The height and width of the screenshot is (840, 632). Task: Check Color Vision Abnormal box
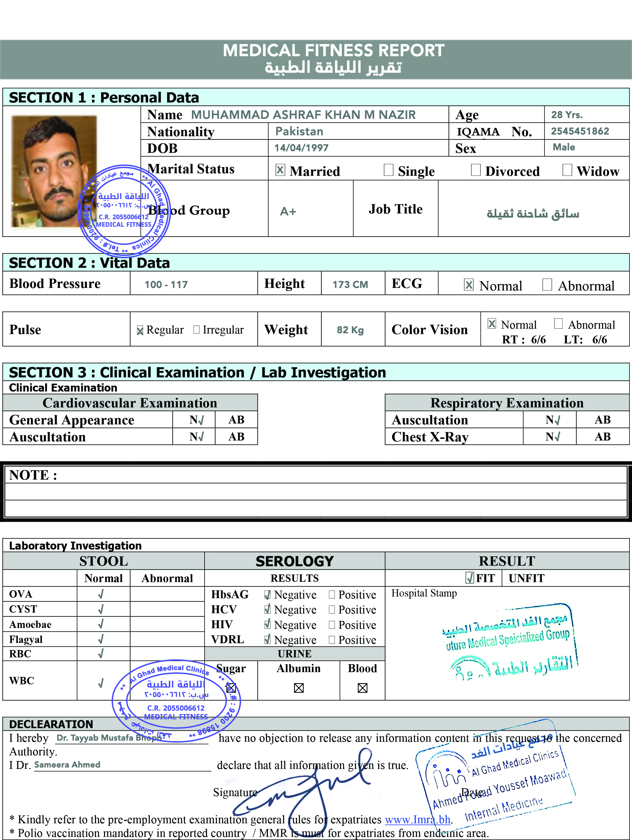(558, 324)
